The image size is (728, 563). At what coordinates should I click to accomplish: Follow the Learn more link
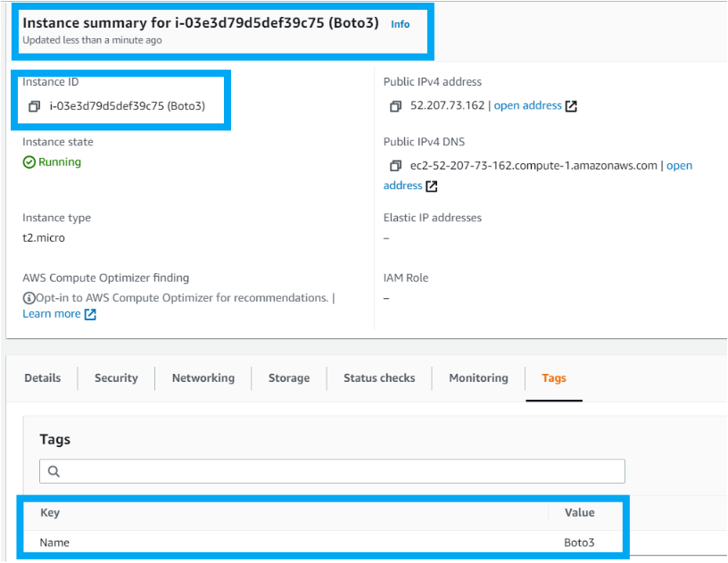52,314
